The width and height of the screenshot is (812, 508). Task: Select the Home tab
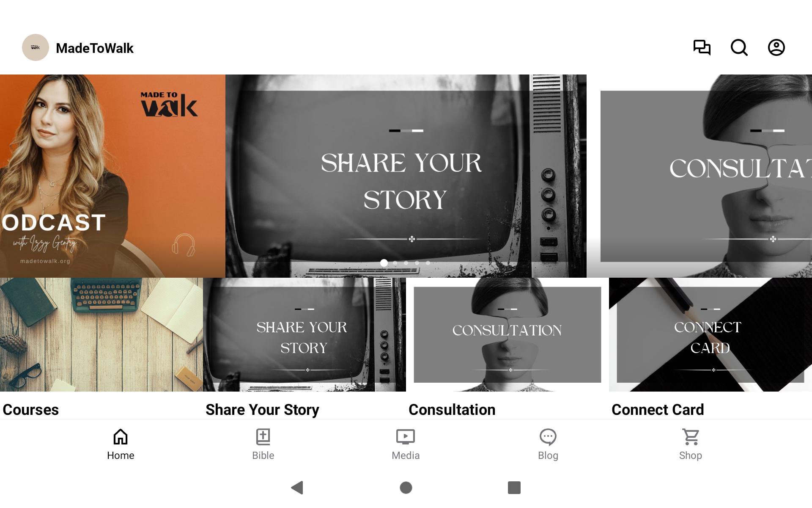121,444
